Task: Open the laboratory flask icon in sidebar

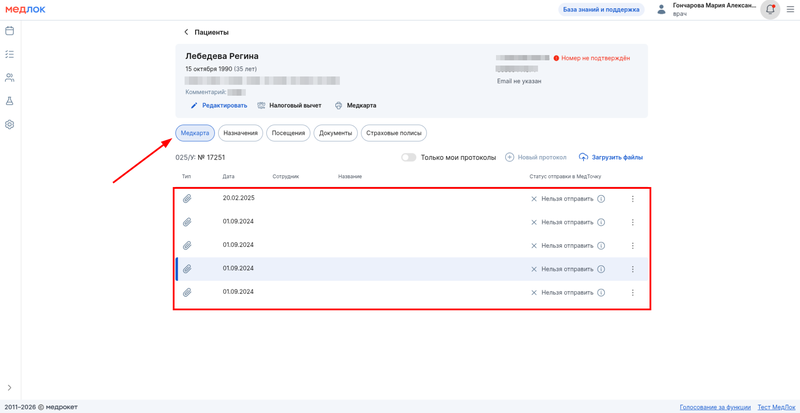Action: tap(10, 101)
